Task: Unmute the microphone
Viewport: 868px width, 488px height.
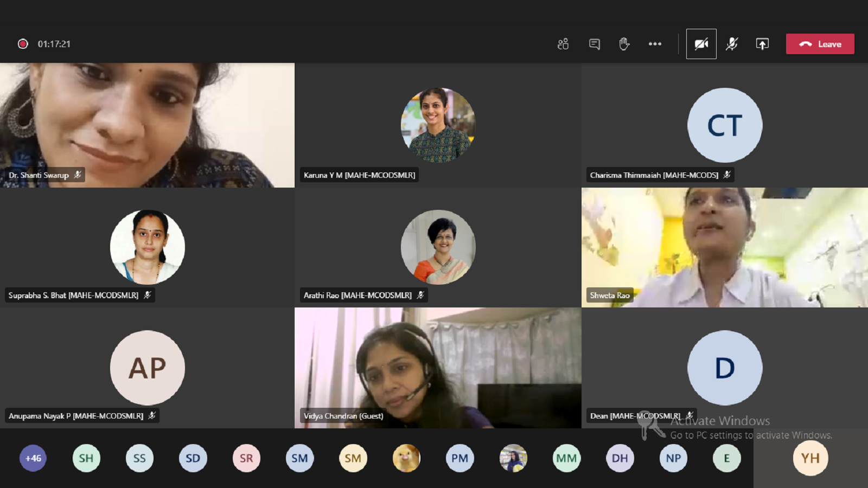Action: tap(732, 44)
